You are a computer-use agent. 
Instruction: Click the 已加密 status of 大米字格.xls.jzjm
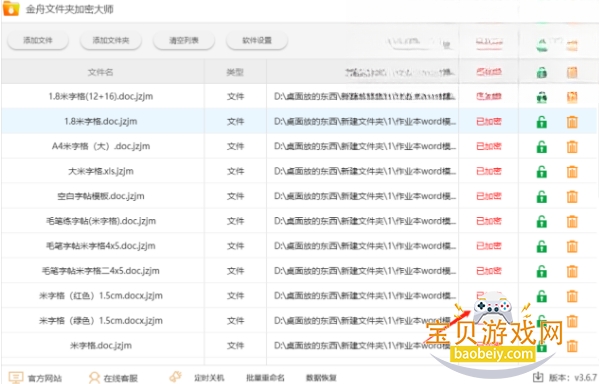[489, 171]
